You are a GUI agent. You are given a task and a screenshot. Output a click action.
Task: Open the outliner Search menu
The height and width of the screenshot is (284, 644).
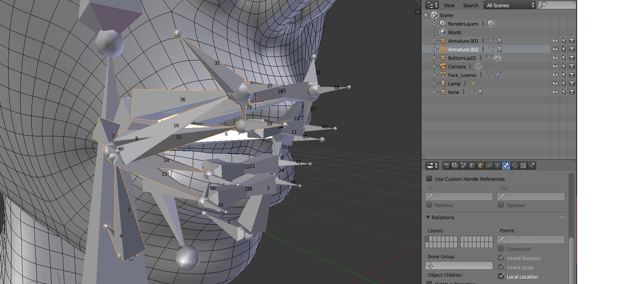point(471,5)
